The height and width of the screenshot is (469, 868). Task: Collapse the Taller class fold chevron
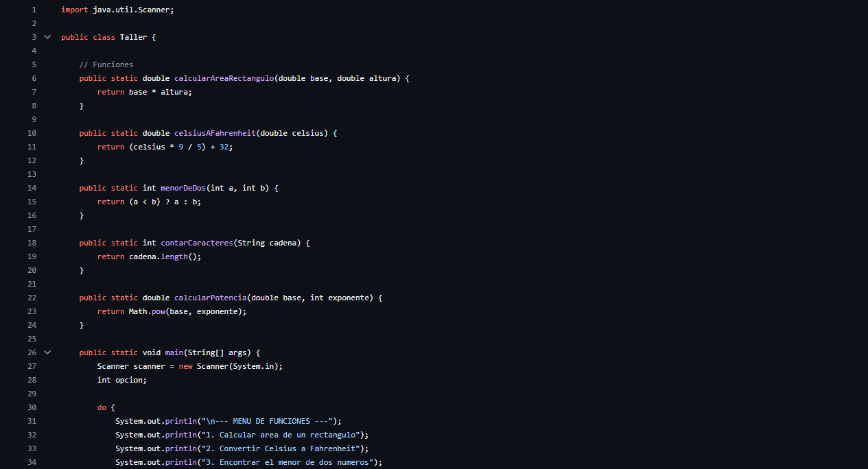(47, 37)
